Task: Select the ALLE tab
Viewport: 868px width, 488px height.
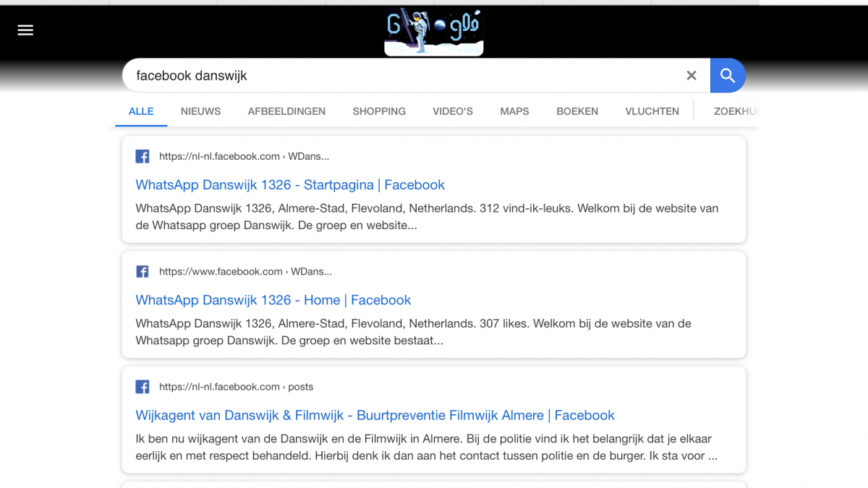Action: click(141, 111)
